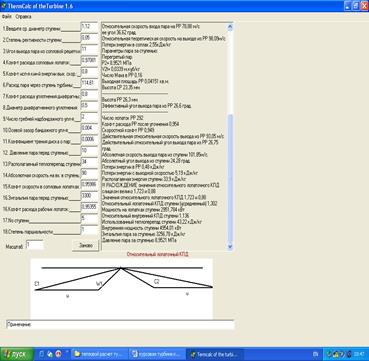Image resolution: width=369 pixels, height=361 pixels.
Task: Click first quick launch icon beside Пуск
Action: 43,354
